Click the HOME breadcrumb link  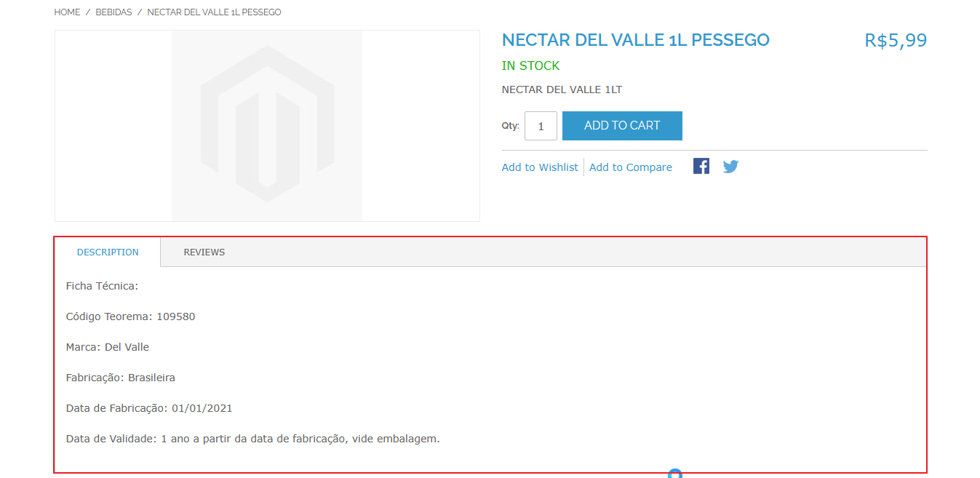click(67, 12)
